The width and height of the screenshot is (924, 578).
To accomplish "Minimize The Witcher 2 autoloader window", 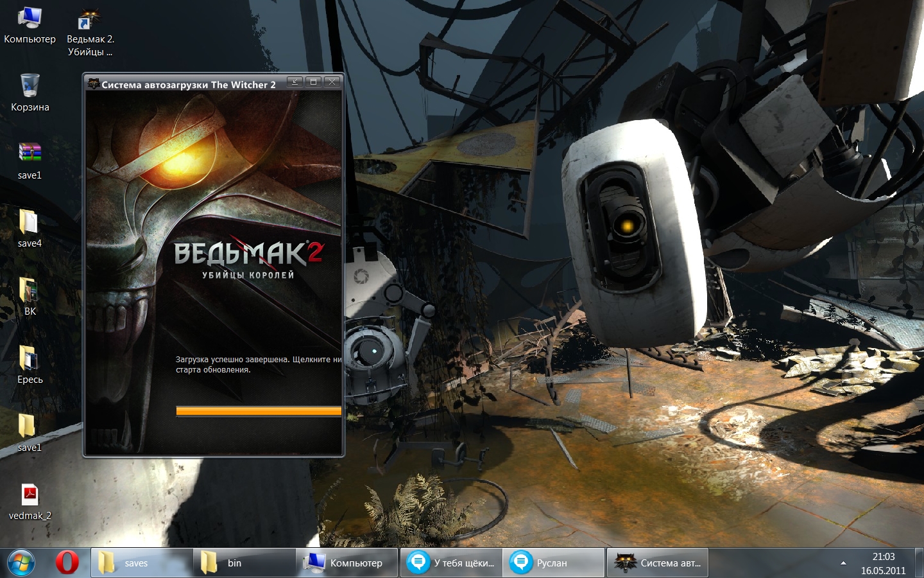I will tap(295, 82).
